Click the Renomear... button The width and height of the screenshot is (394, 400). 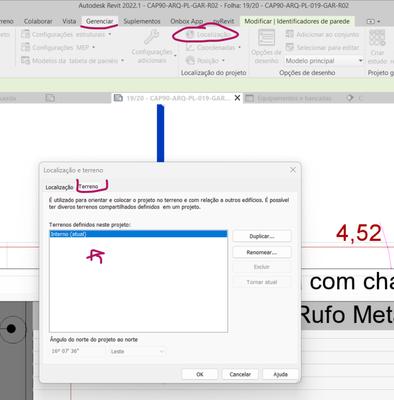pos(262,252)
